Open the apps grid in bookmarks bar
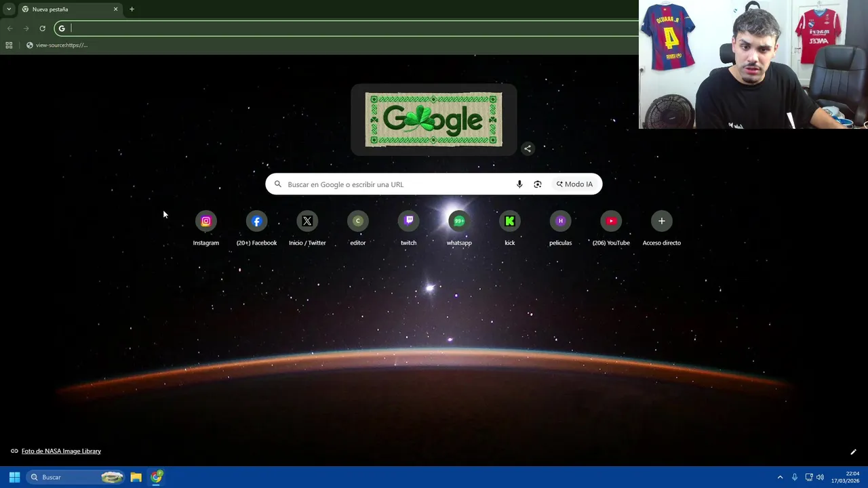 (x=9, y=45)
